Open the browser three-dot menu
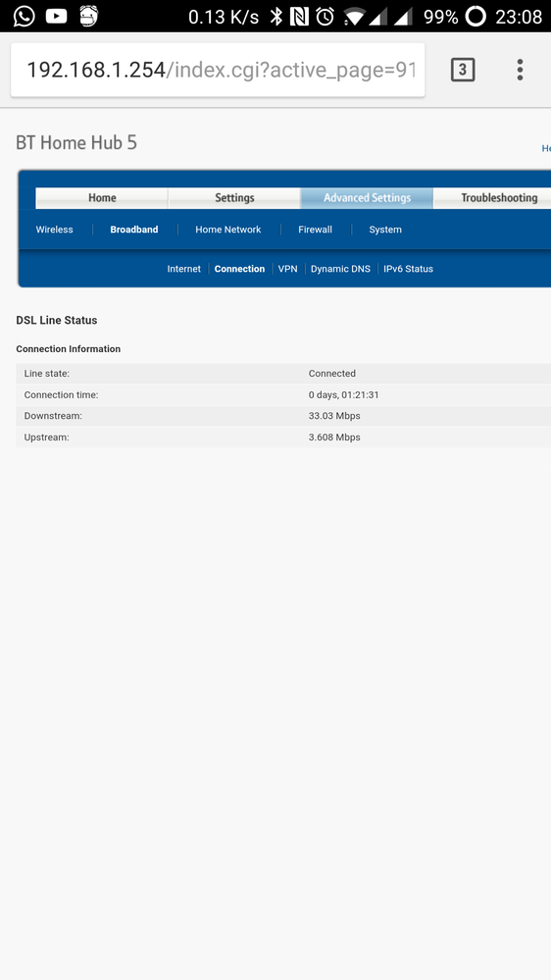The height and width of the screenshot is (980, 551). 520,70
